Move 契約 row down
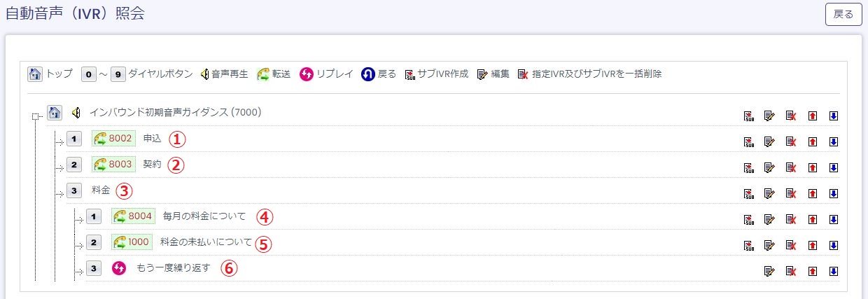 834,167
